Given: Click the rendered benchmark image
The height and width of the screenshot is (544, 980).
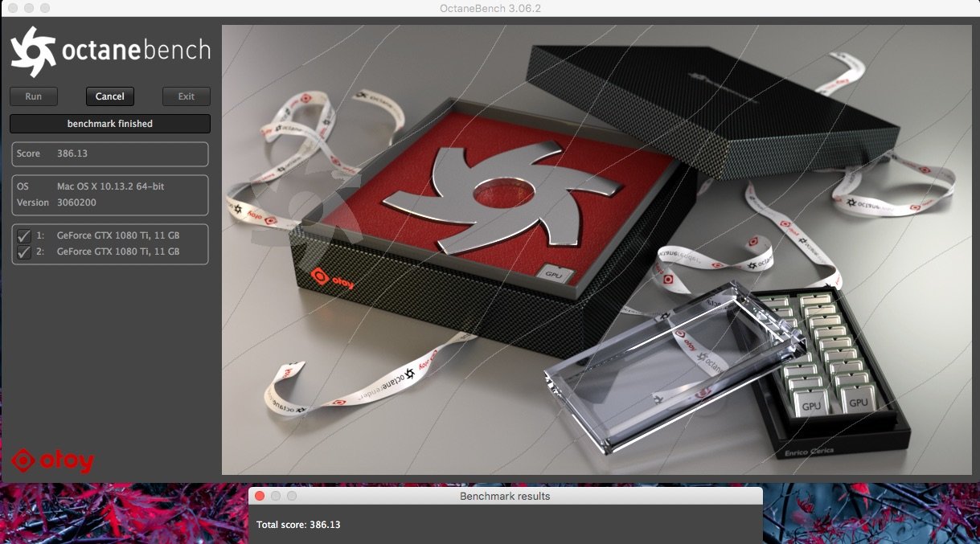Looking at the screenshot, I should pos(597,249).
